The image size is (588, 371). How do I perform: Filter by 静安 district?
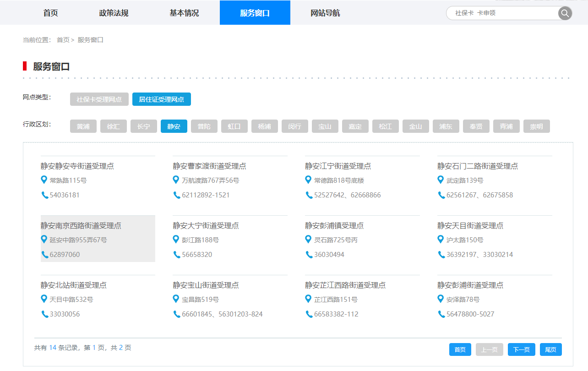[174, 126]
